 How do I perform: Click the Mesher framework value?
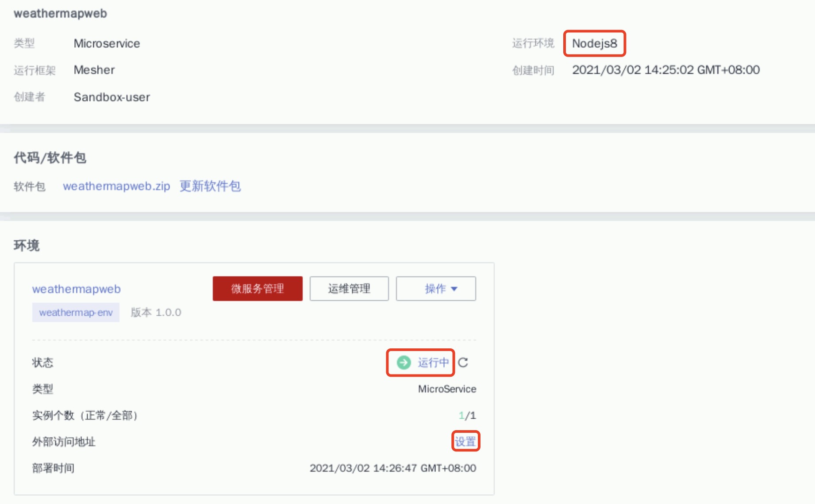point(94,70)
